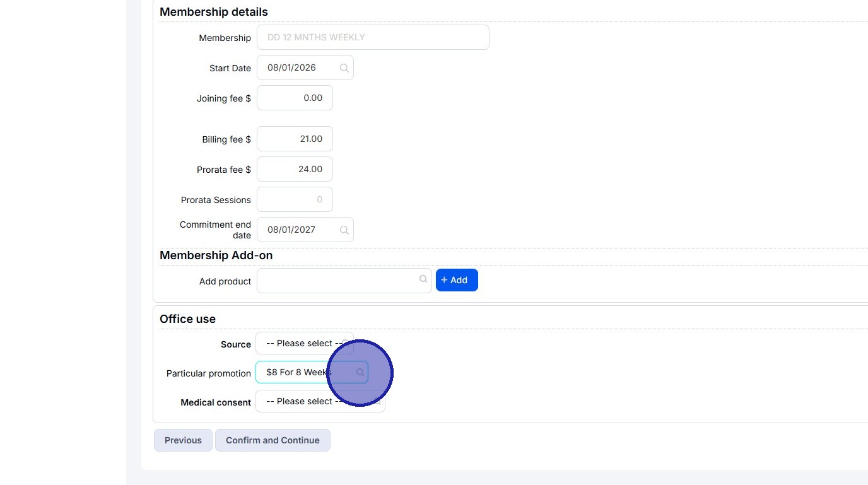Open the Source dropdown
Screen dimensions: 868x485
pyautogui.click(x=305, y=344)
